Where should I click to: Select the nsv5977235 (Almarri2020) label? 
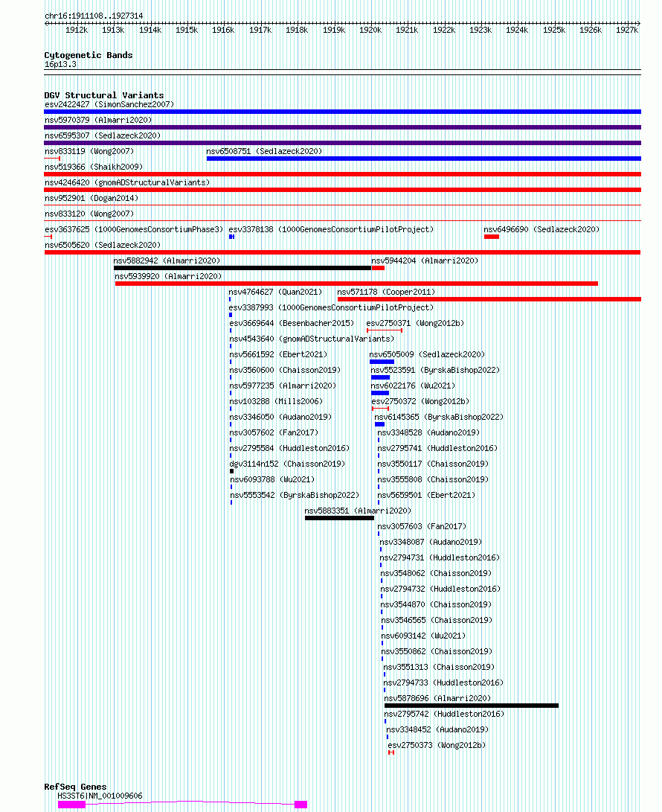283,386
